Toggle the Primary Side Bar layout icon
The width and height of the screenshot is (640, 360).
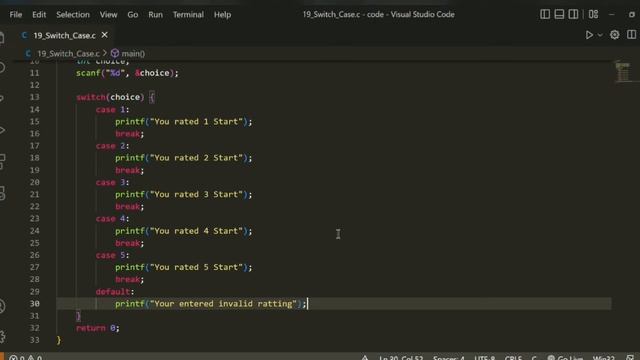[x=545, y=14]
